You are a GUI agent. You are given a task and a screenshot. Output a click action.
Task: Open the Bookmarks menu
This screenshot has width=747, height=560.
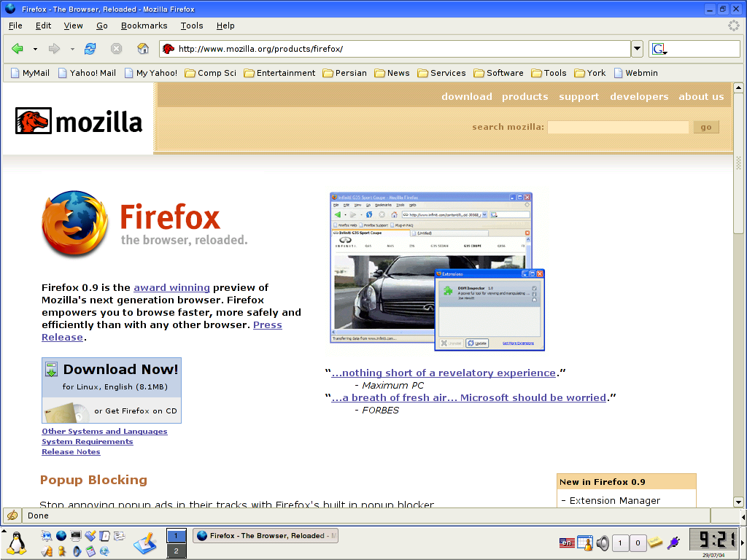(144, 26)
